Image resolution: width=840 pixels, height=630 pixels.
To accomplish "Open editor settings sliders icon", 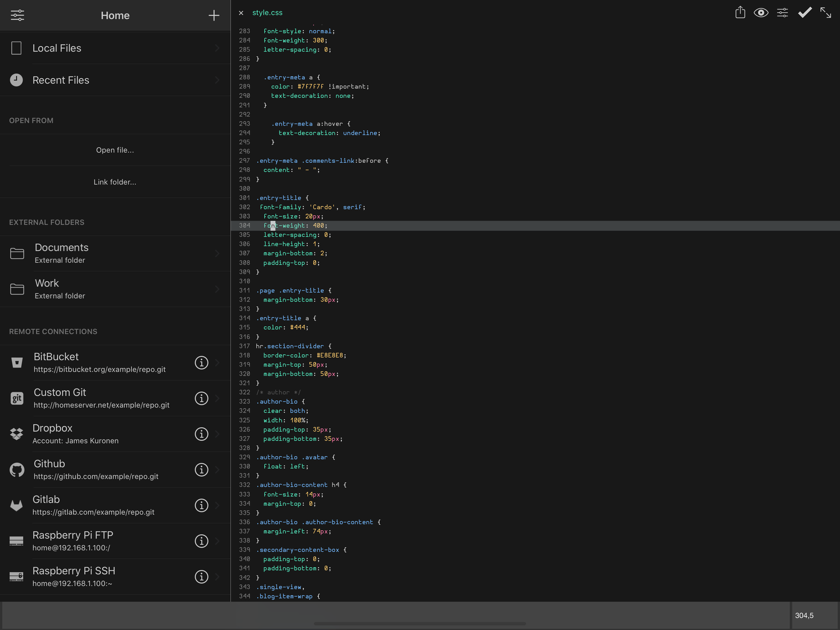I will pyautogui.click(x=782, y=13).
